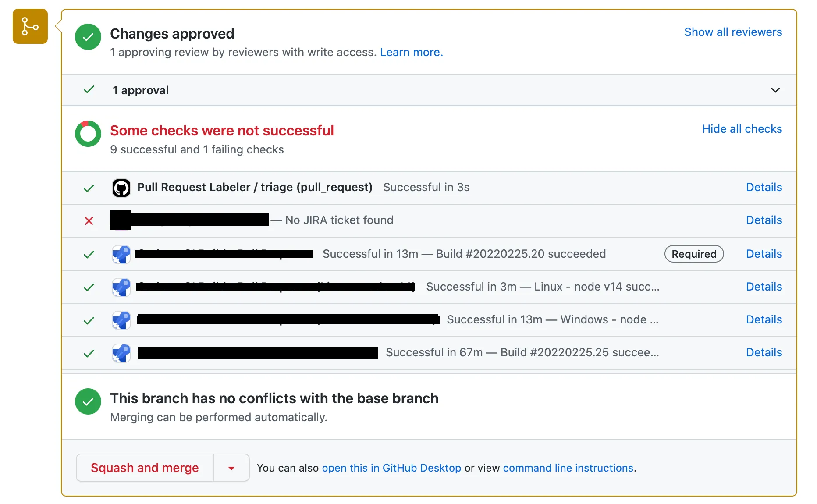Click the checkmark on Windows node row
Screen dimensions: 817x504
89,321
